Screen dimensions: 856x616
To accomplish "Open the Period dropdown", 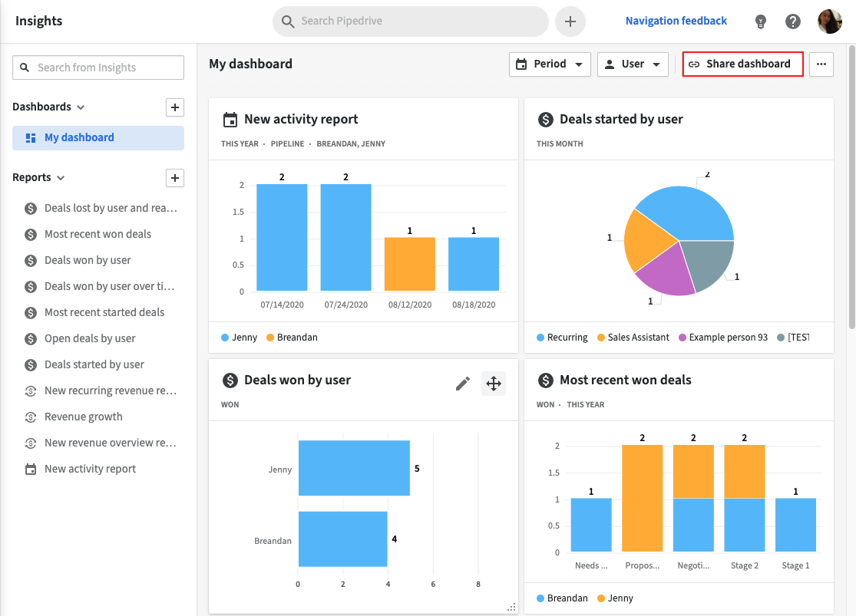I will click(x=550, y=64).
